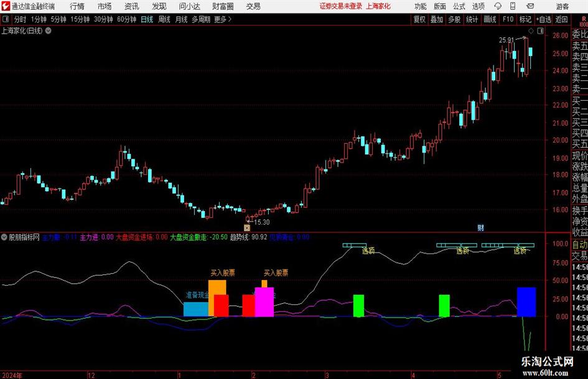The image size is (588, 379).
Task: Open the 功能 menu
Action: (421, 6)
